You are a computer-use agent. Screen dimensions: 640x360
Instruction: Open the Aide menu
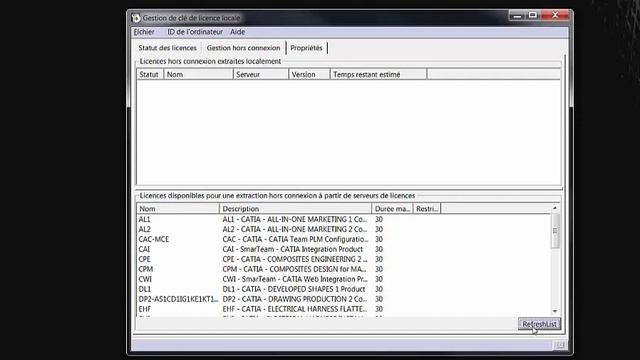tap(238, 32)
